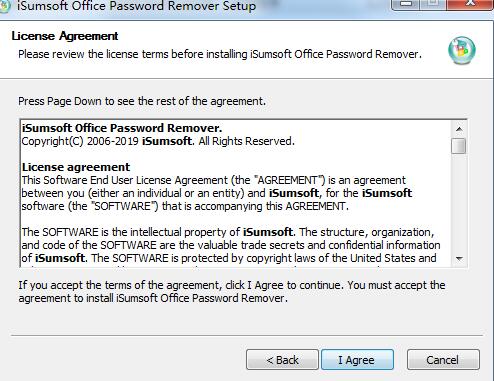Click the license scrollbar up arrow
The height and width of the screenshot is (381, 494).
[459, 129]
